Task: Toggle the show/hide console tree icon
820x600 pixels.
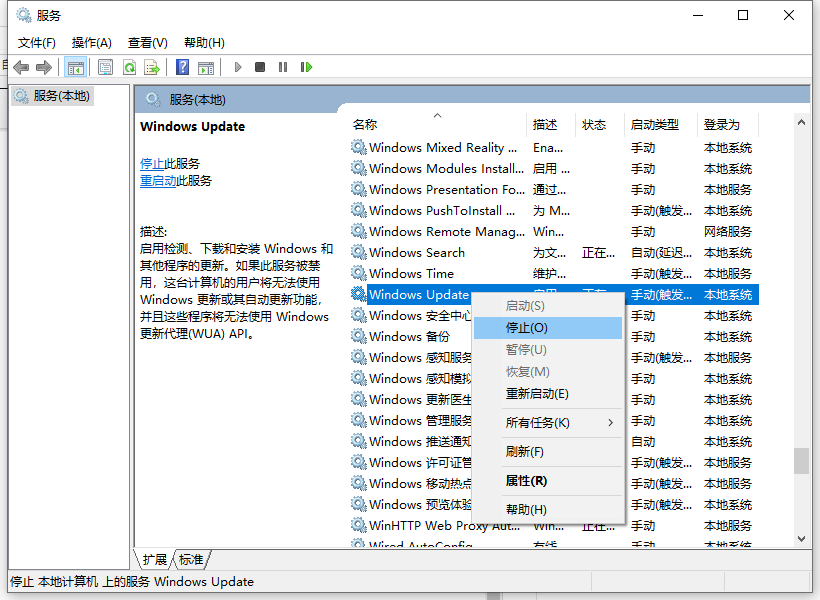Action: pos(75,67)
